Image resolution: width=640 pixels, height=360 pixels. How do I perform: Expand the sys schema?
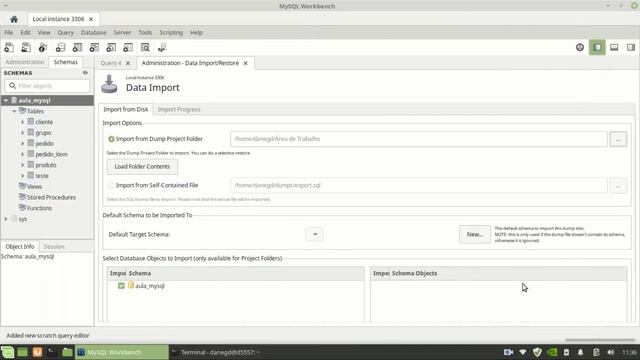pyautogui.click(x=6, y=219)
